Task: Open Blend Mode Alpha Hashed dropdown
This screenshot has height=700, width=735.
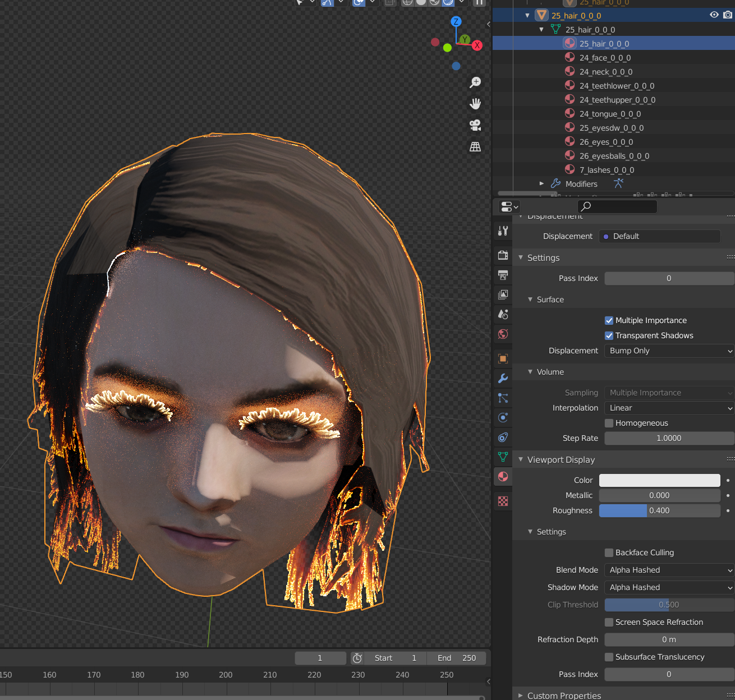Action: tap(669, 570)
